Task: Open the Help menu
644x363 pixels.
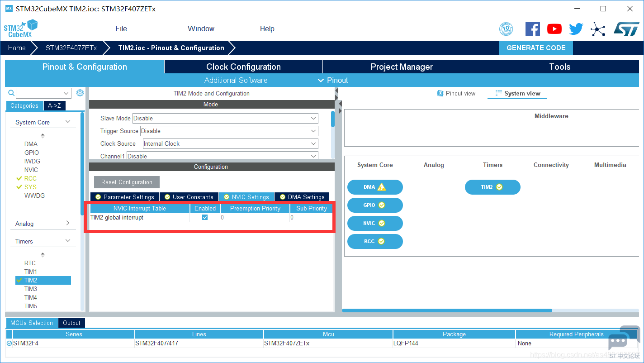Action: [267, 29]
